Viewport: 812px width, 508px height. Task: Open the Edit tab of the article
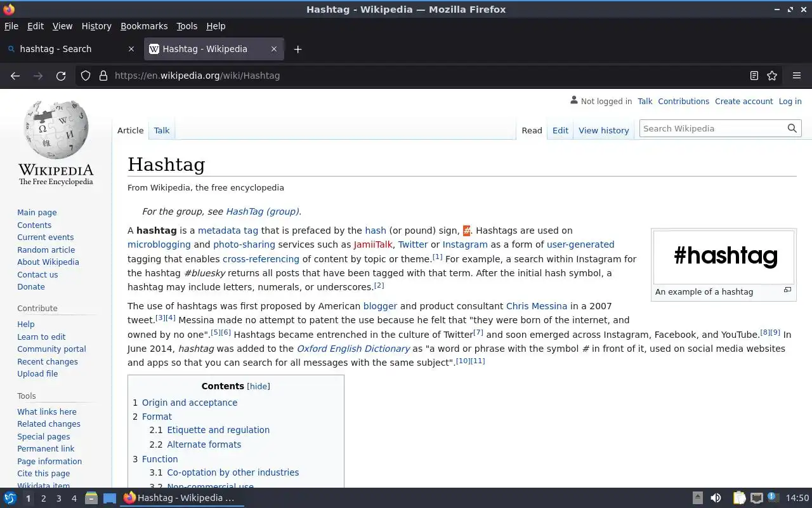click(x=560, y=130)
